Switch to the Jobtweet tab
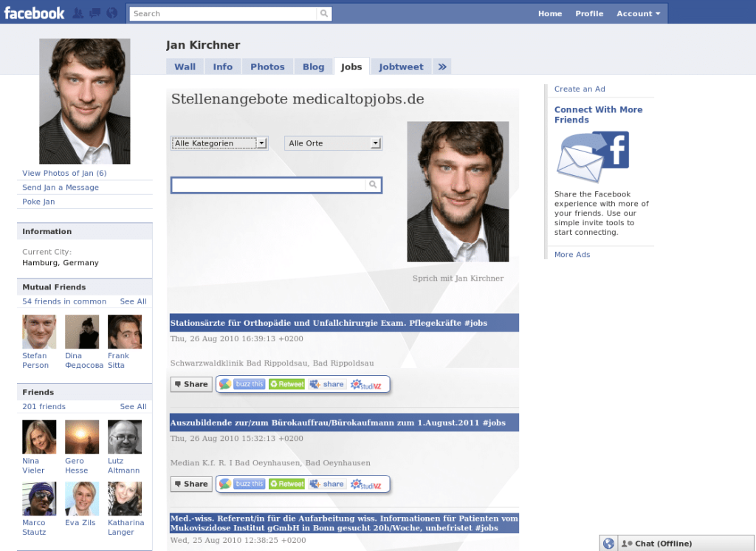The height and width of the screenshot is (551, 756). coord(401,66)
